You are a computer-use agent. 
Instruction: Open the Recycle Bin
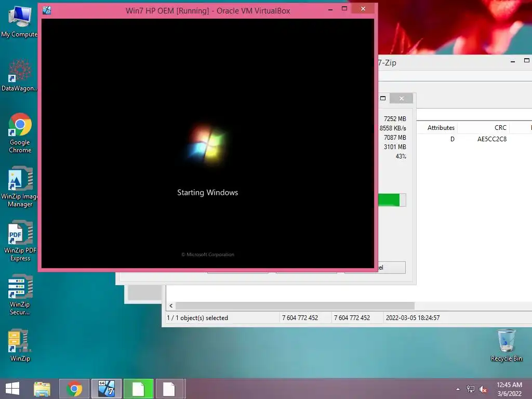tap(506, 345)
